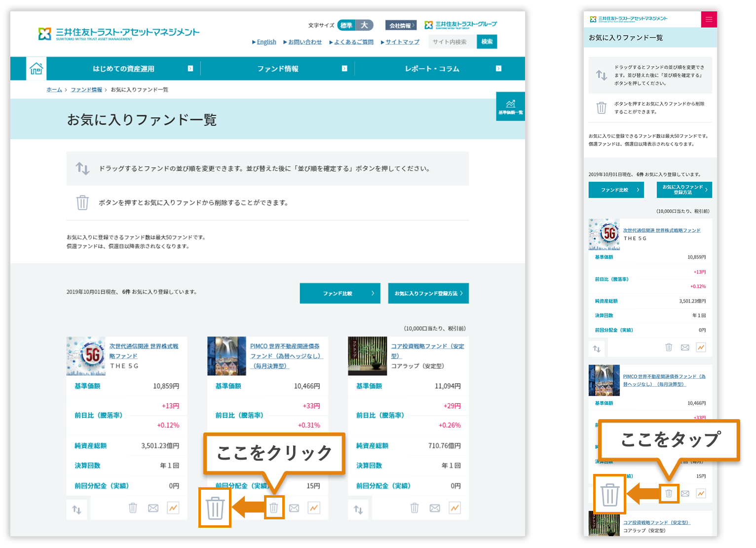The height and width of the screenshot is (548, 756).
Task: Click the 三井住友トラスト・グループ logo
Action: [460, 25]
